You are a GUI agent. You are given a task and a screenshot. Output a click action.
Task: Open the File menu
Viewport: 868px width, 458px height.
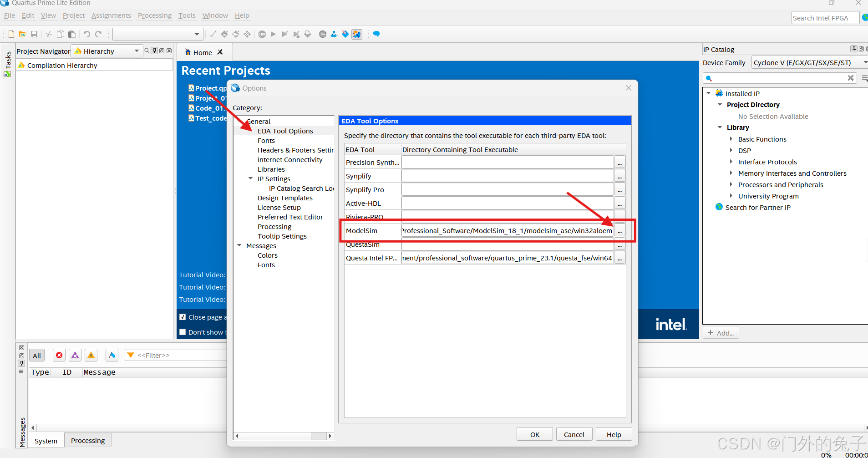(x=10, y=15)
